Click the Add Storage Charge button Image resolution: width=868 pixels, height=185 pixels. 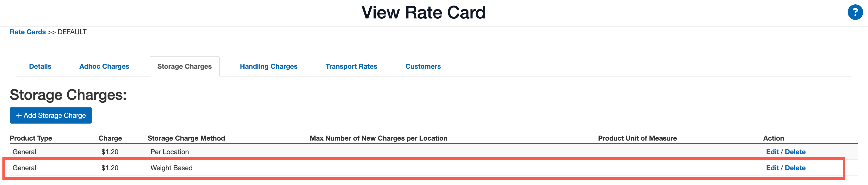tap(51, 115)
